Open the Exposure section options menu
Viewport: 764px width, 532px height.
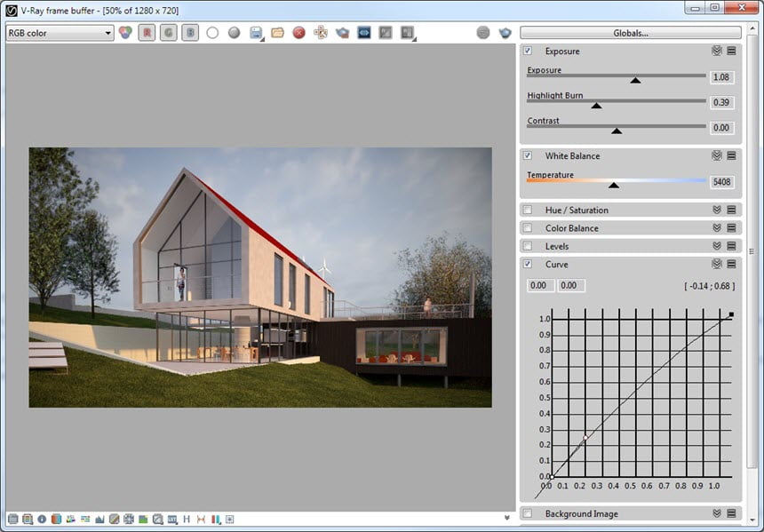pyautogui.click(x=731, y=51)
